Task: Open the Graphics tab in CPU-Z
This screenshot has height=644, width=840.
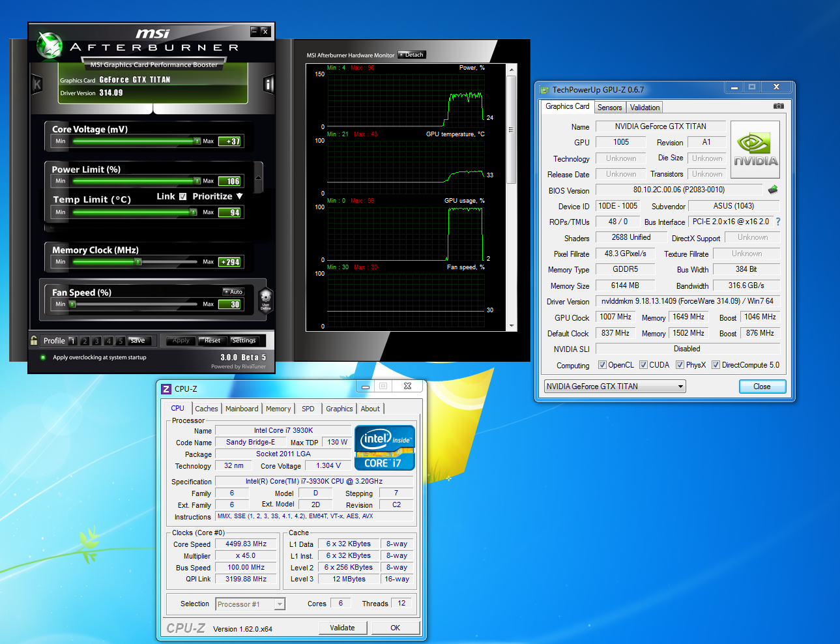Action: (x=340, y=409)
